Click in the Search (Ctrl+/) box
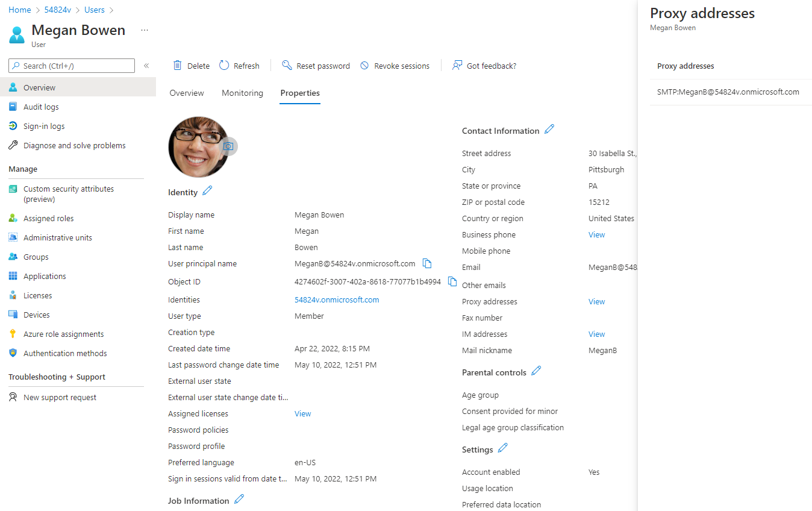812x511 pixels. 72,66
